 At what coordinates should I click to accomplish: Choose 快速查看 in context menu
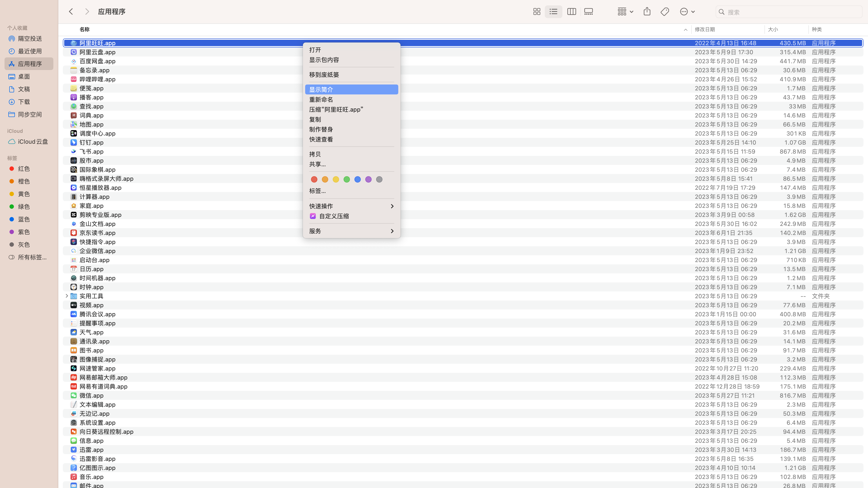(351, 139)
